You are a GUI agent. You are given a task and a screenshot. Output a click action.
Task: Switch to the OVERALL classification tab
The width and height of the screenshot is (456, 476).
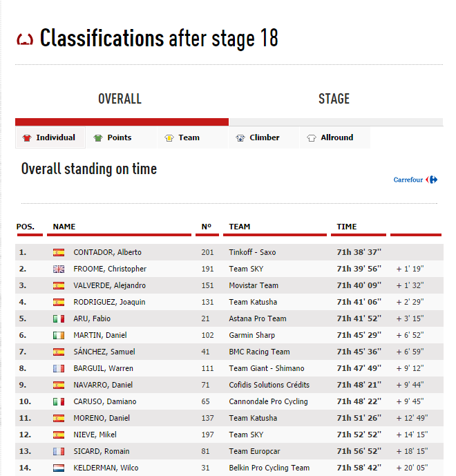pos(120,99)
